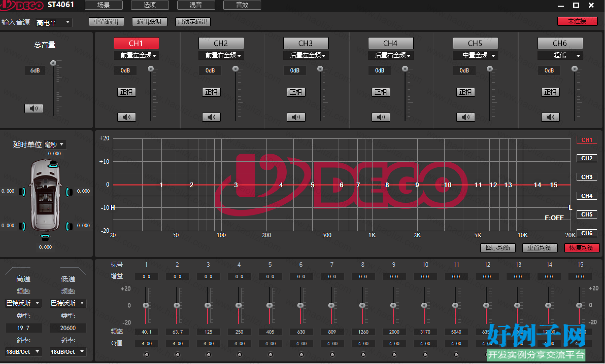The image size is (605, 364).
Task: Click the red 恢复均衡 button
Action: click(x=582, y=248)
